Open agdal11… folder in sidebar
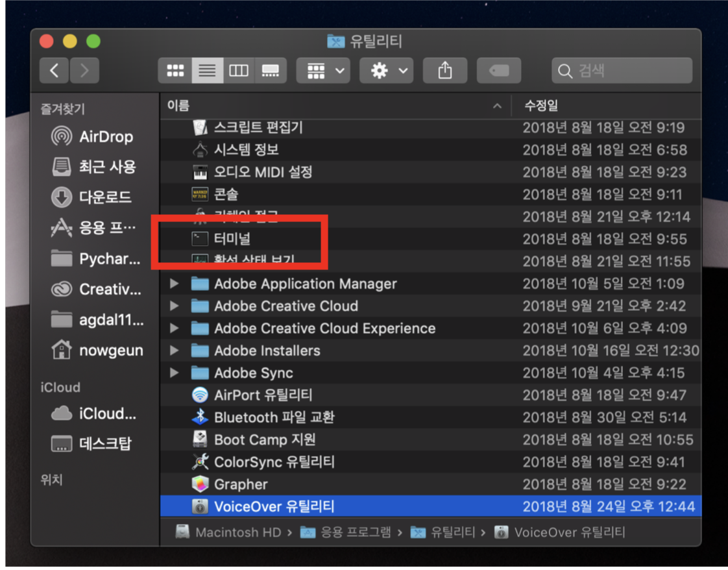This screenshot has height=570, width=728. point(97,319)
